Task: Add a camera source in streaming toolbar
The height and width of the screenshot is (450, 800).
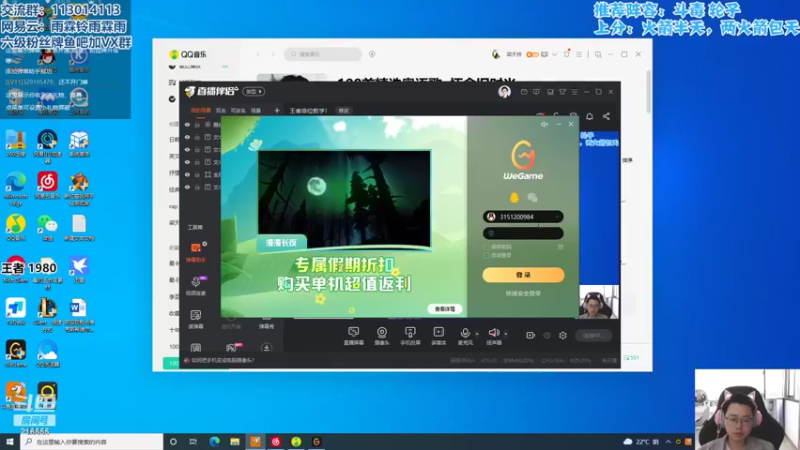Action: (382, 336)
